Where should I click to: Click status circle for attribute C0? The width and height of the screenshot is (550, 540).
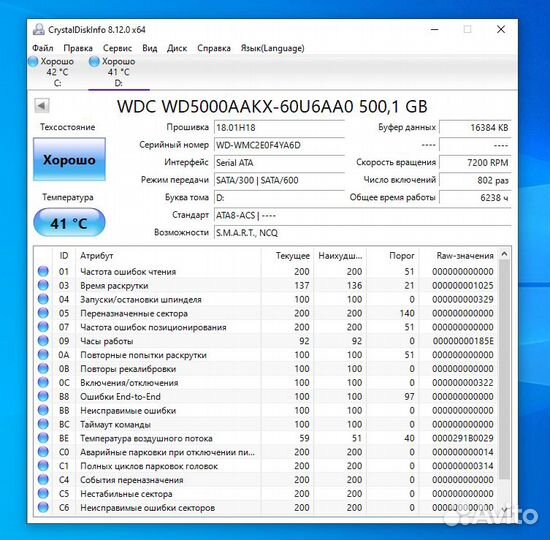point(43,452)
